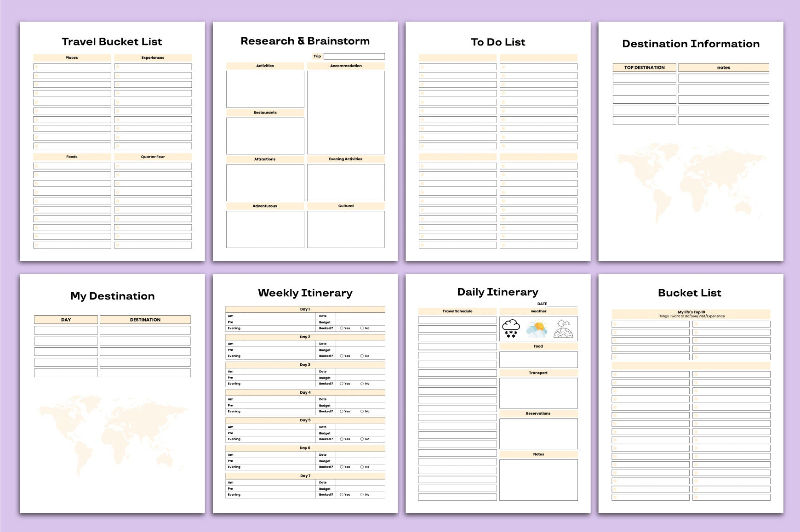Click the 'Destination Information' page title

(x=691, y=44)
